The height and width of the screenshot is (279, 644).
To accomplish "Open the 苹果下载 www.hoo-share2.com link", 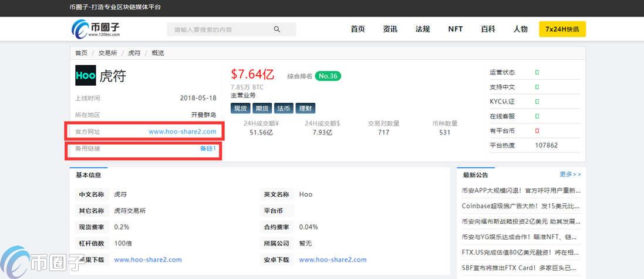I will click(148, 260).
